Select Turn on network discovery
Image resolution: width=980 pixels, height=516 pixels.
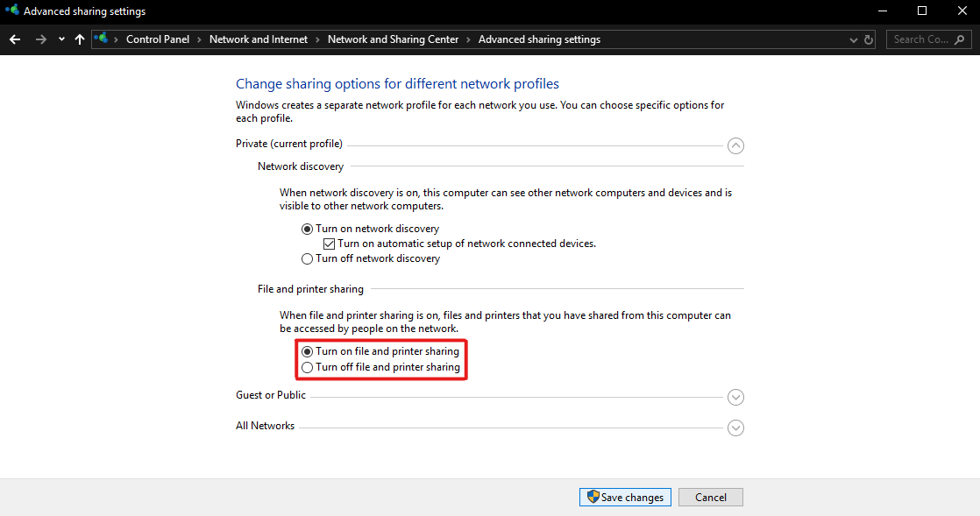(x=307, y=229)
